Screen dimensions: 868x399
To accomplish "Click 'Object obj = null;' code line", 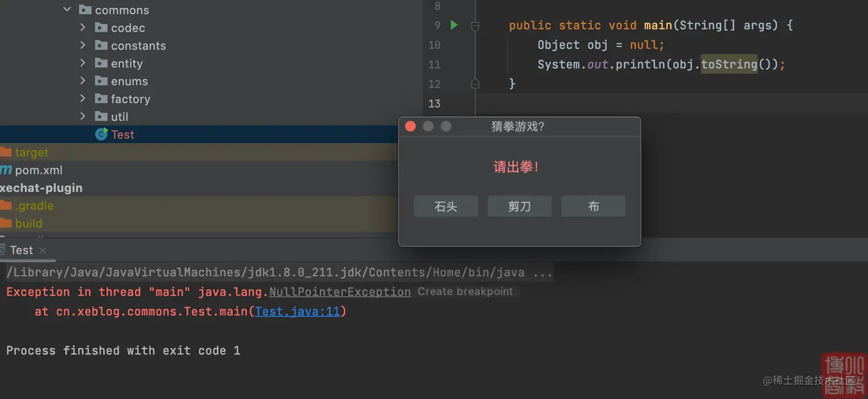I will [601, 45].
